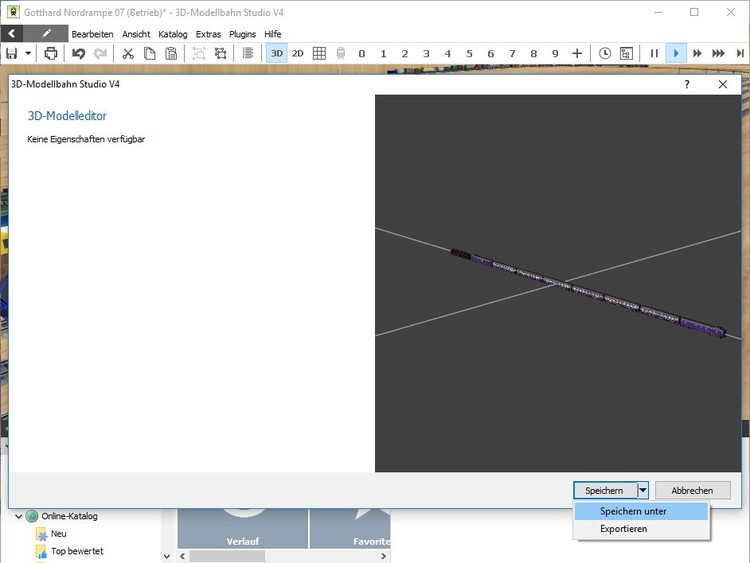Click the redo arrow icon

pos(100,54)
